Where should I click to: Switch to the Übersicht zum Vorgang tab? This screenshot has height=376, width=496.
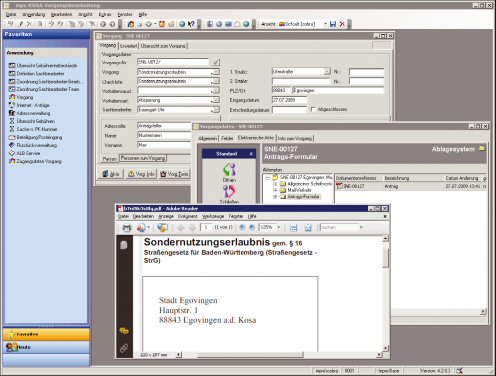(163, 46)
